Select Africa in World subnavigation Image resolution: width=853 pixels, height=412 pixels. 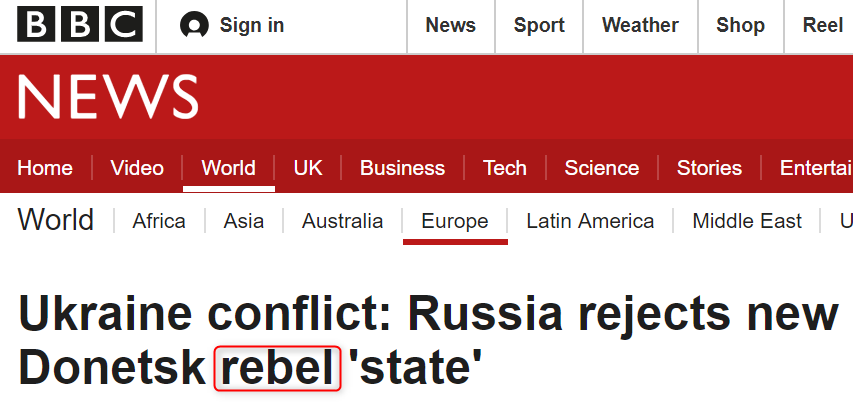coord(159,221)
